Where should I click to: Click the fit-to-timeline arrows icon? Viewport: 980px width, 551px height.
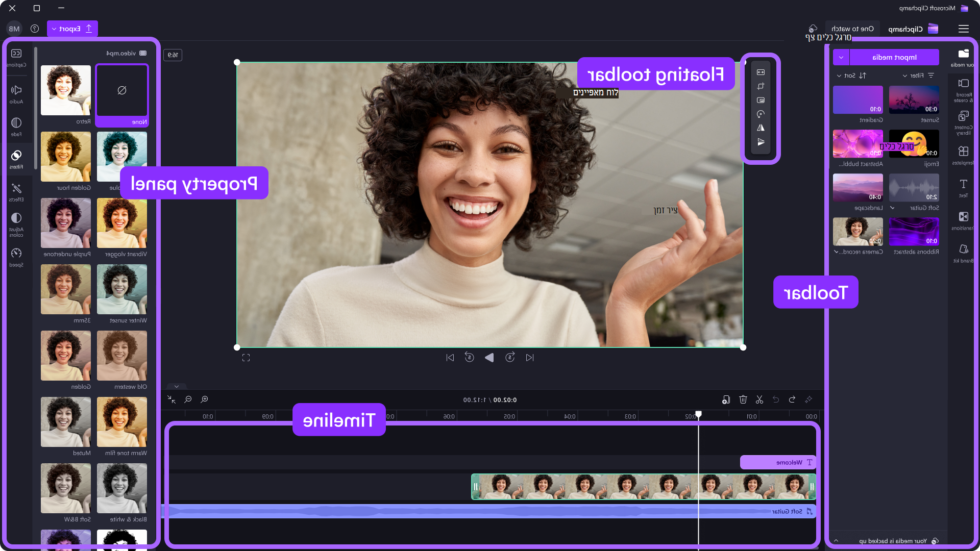coord(171,399)
